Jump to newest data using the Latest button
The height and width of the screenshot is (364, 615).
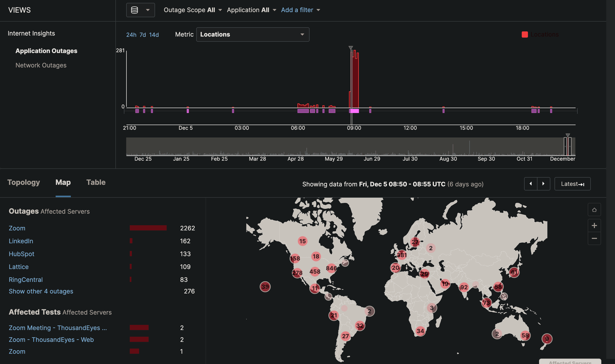(x=572, y=184)
